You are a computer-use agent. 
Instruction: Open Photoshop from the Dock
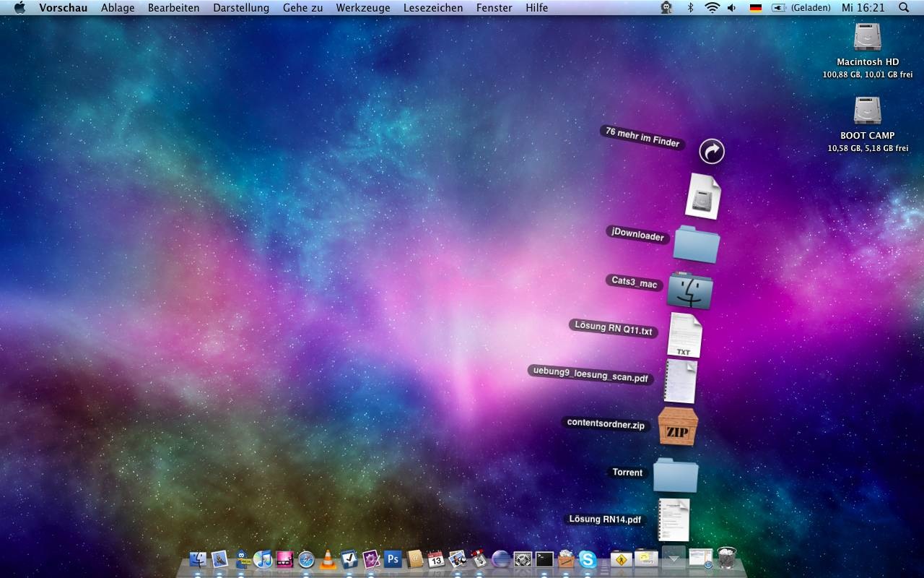coord(393,558)
